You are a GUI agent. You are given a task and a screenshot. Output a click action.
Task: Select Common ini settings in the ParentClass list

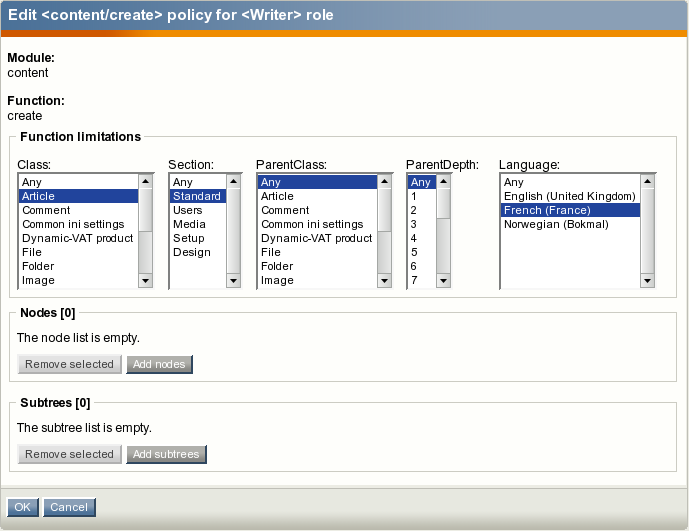click(317, 224)
